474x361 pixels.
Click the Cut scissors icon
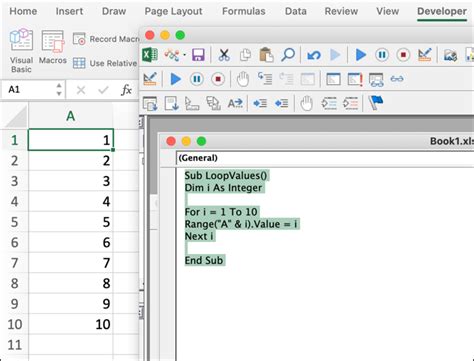(x=224, y=55)
